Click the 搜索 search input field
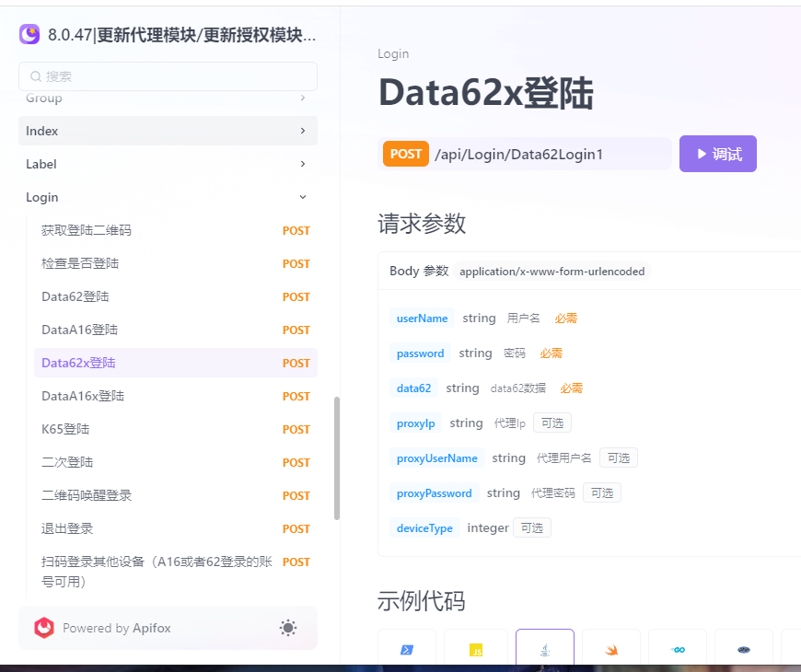 click(x=168, y=75)
